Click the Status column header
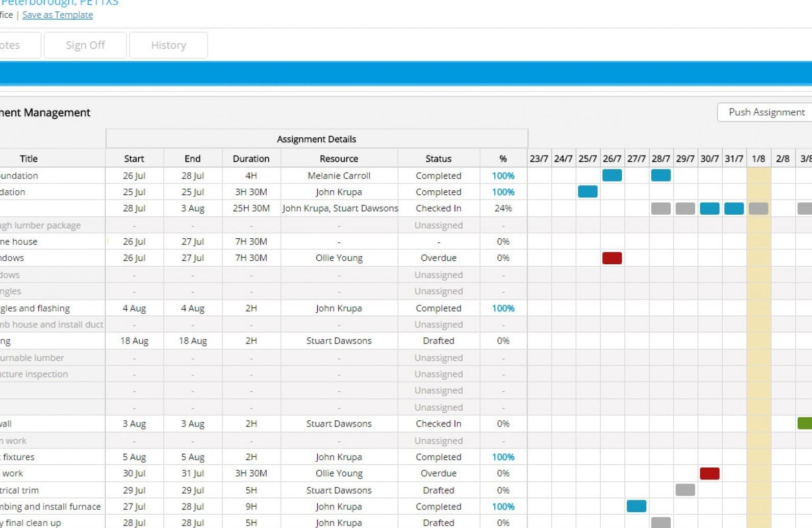The height and width of the screenshot is (528, 812). click(x=438, y=159)
